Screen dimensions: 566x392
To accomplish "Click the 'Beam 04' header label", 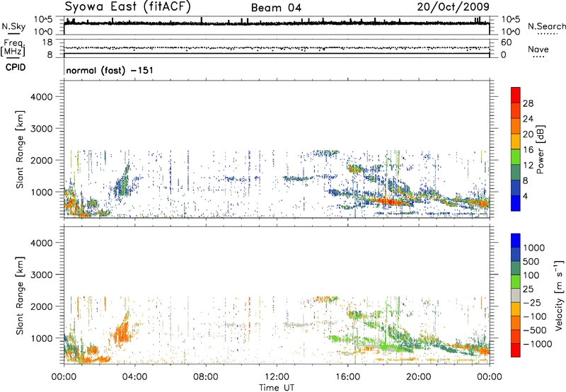I will pyautogui.click(x=276, y=8).
